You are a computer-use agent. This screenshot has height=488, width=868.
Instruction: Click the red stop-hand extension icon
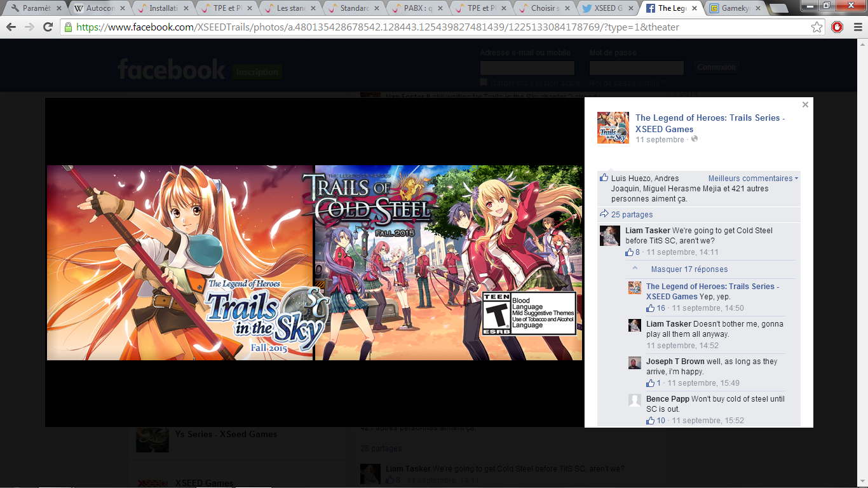[837, 27]
